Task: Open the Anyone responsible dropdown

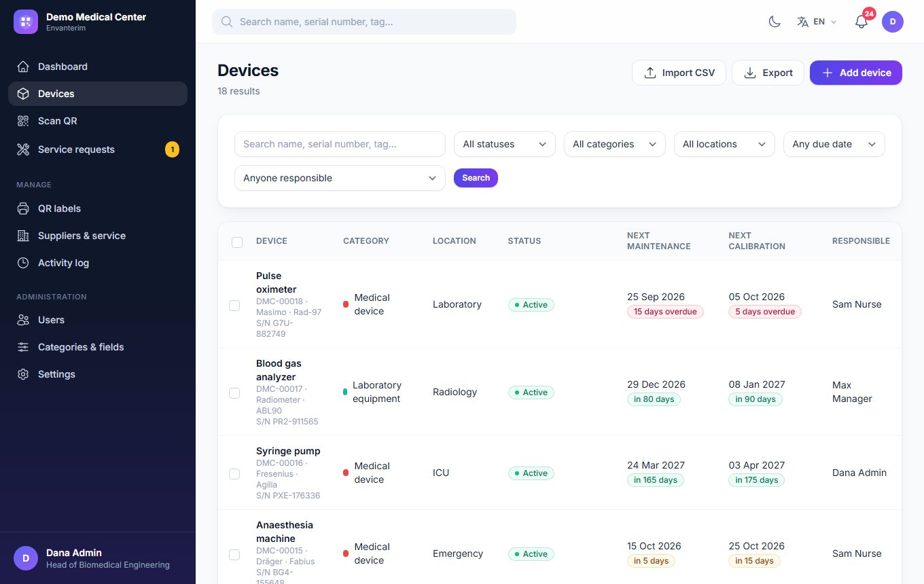Action: point(340,178)
